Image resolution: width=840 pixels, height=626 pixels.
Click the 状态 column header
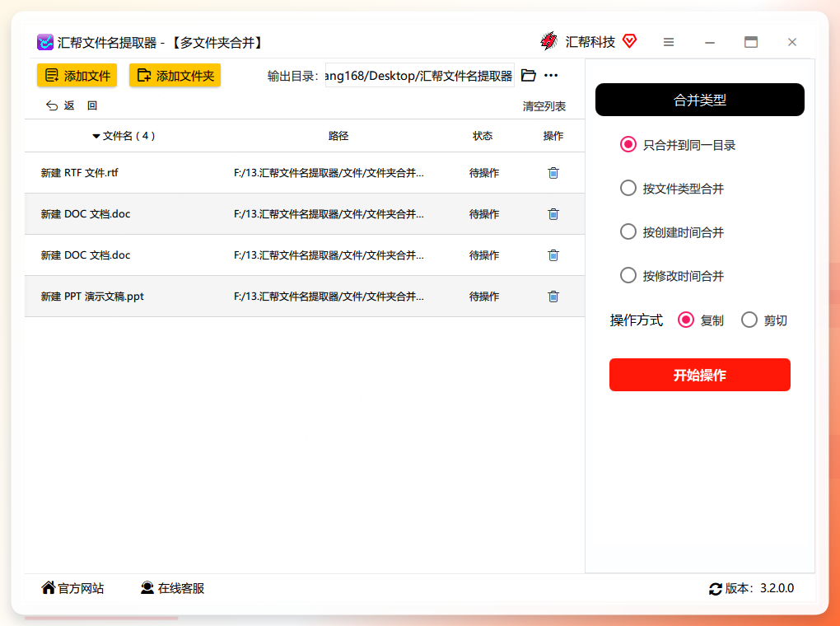point(483,136)
